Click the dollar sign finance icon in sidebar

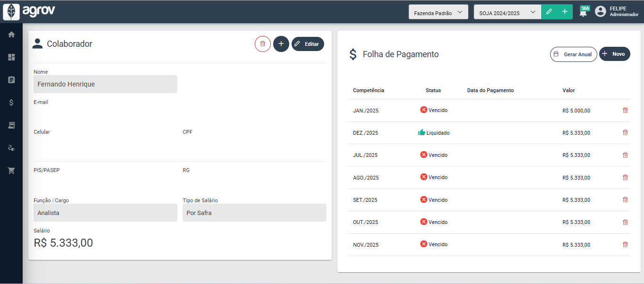[x=11, y=103]
